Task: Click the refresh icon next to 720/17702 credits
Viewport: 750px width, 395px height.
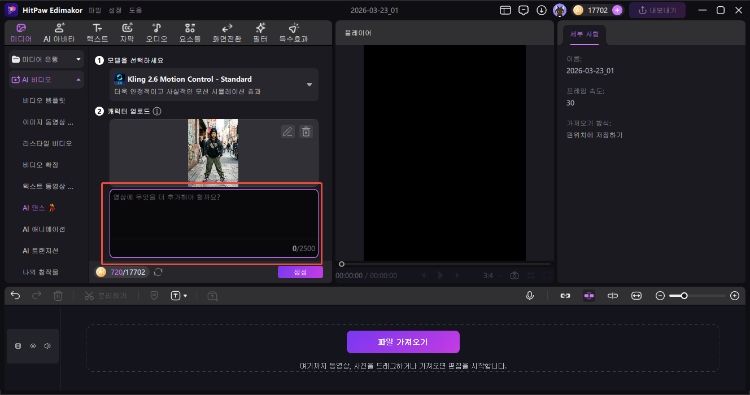Action: click(158, 272)
